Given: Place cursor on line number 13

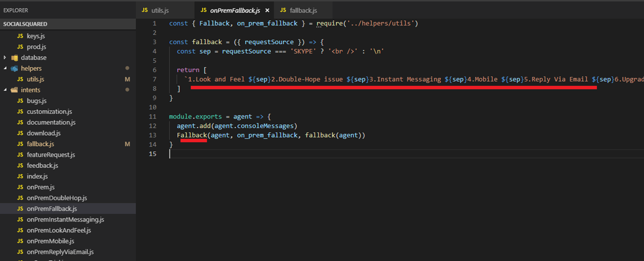Looking at the screenshot, I should (152, 135).
